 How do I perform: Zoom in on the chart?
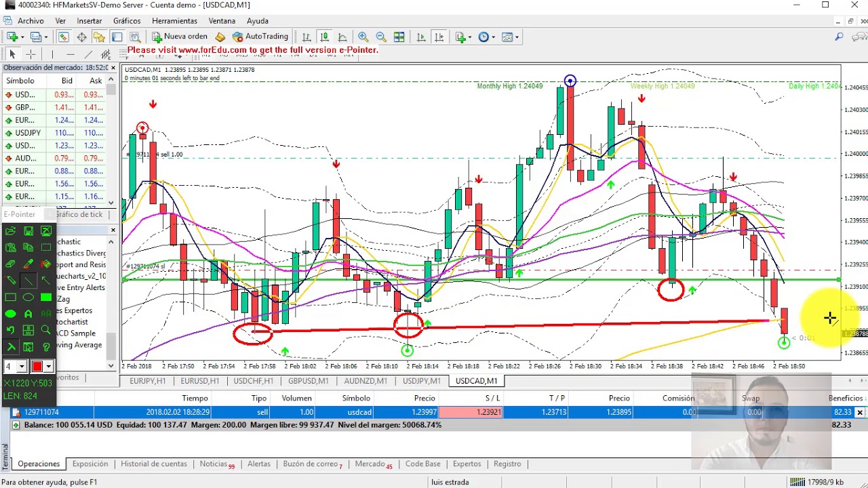[363, 37]
